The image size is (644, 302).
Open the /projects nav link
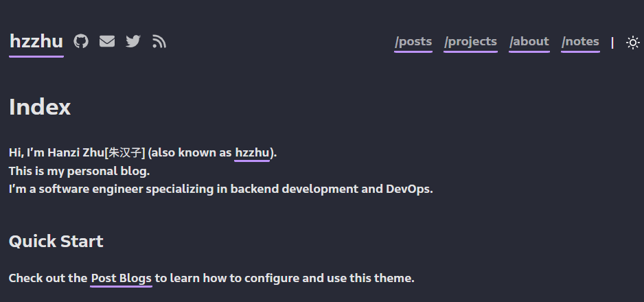(x=470, y=42)
